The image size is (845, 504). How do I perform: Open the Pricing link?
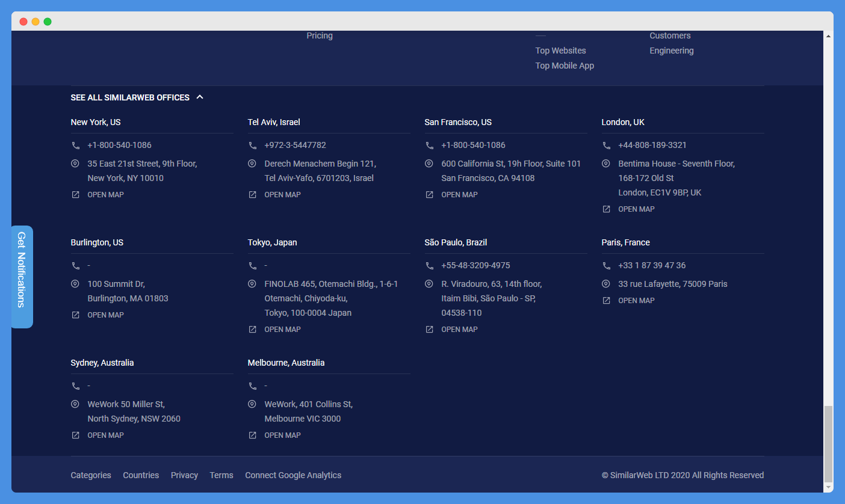(320, 35)
